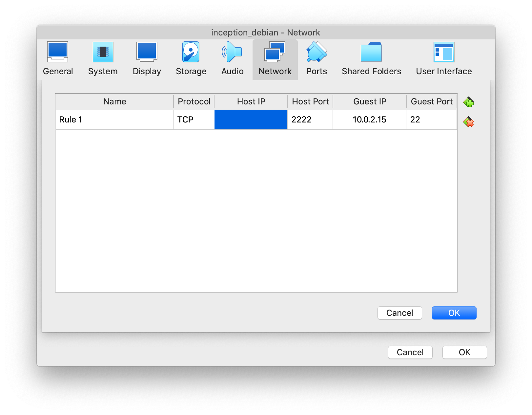The width and height of the screenshot is (532, 415).
Task: Click the Host Port column header
Action: tap(310, 101)
